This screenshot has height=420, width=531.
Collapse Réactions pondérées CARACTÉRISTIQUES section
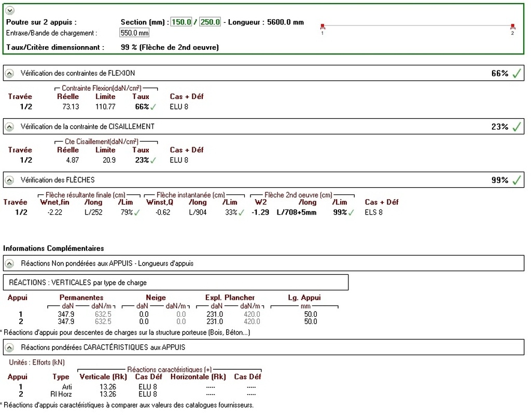pos(9,347)
